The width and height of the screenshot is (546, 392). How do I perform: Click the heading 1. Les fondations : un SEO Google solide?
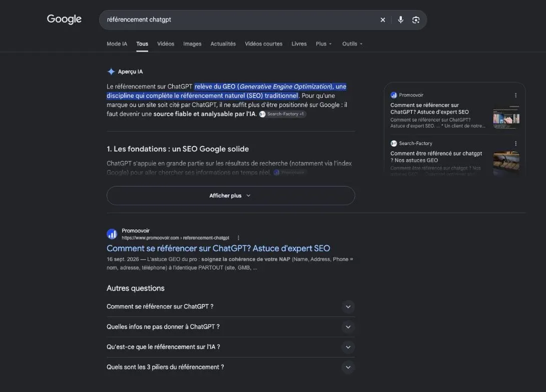pos(178,149)
